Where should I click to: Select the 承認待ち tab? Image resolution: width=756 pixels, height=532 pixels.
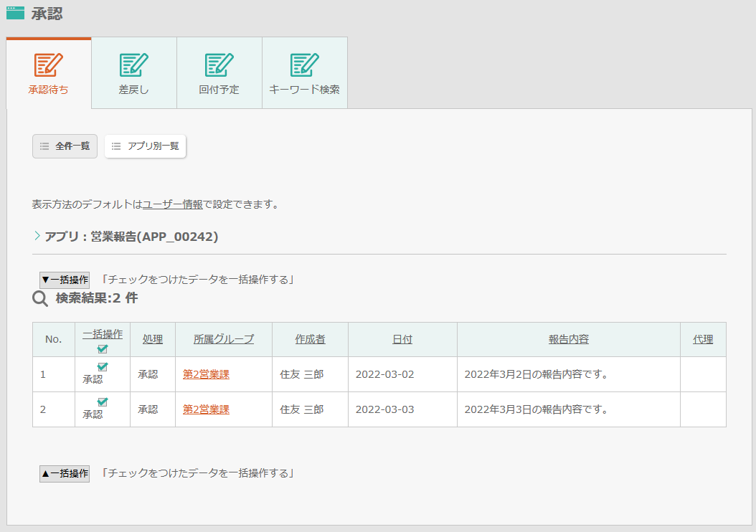coord(49,72)
